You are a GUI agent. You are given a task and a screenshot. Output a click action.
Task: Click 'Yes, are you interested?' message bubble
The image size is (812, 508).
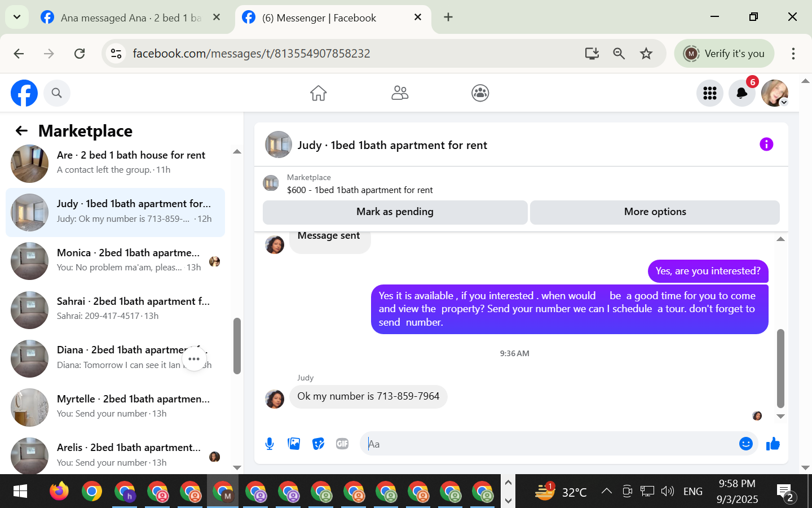[708, 271]
